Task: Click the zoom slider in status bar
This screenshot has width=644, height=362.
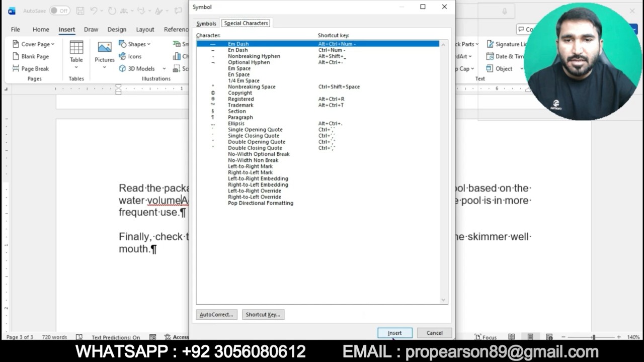Action: pyautogui.click(x=594, y=337)
